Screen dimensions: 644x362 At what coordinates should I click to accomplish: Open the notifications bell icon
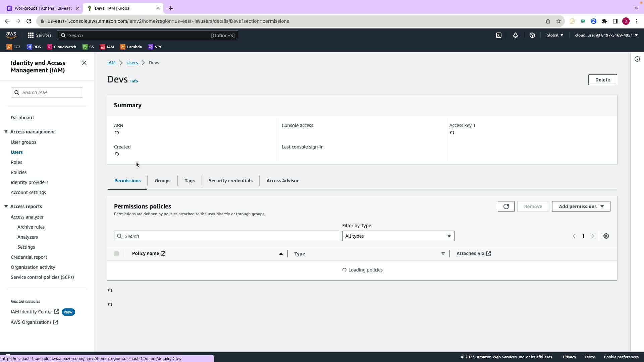(516, 35)
